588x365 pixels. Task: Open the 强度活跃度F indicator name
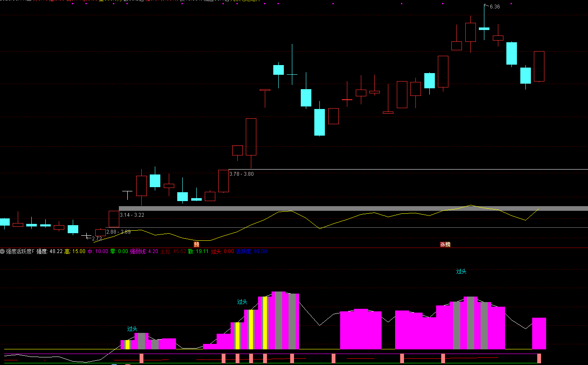click(20, 251)
